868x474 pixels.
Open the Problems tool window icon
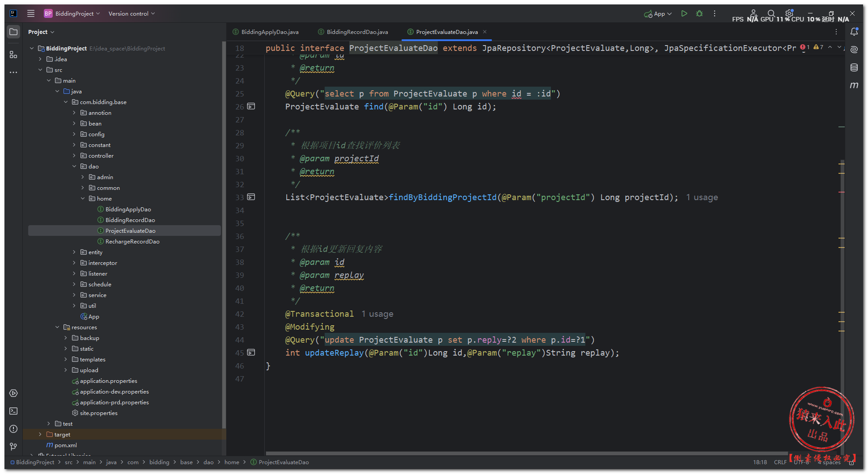pyautogui.click(x=13, y=429)
